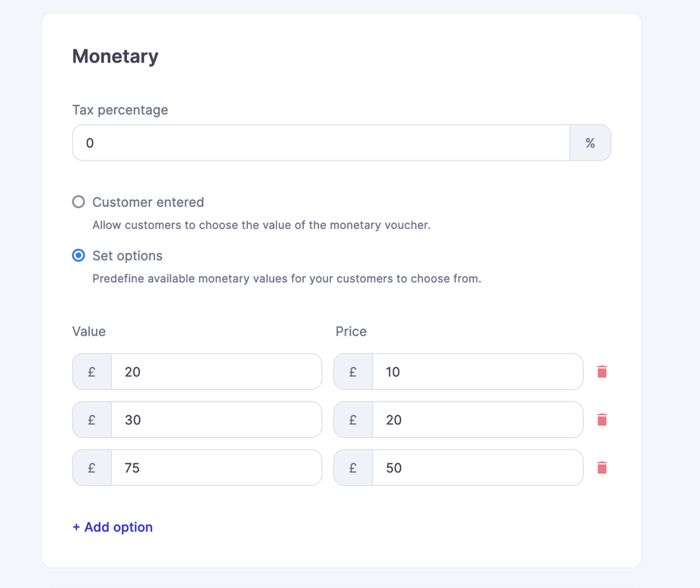The image size is (700, 588).
Task: Click the £ prefix of Price 50
Action: point(353,468)
